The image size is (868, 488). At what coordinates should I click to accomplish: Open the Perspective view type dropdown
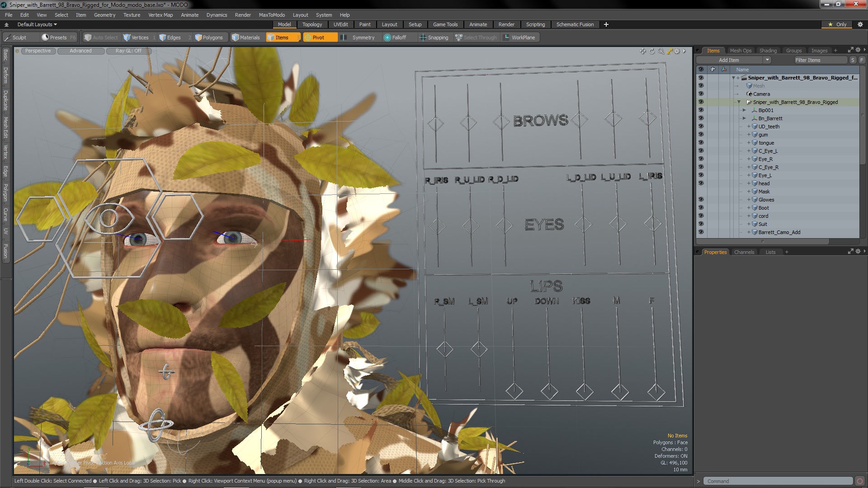(38, 51)
